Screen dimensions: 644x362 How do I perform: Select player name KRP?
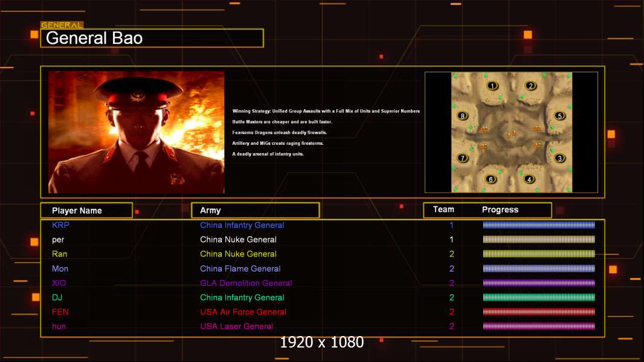(x=60, y=225)
